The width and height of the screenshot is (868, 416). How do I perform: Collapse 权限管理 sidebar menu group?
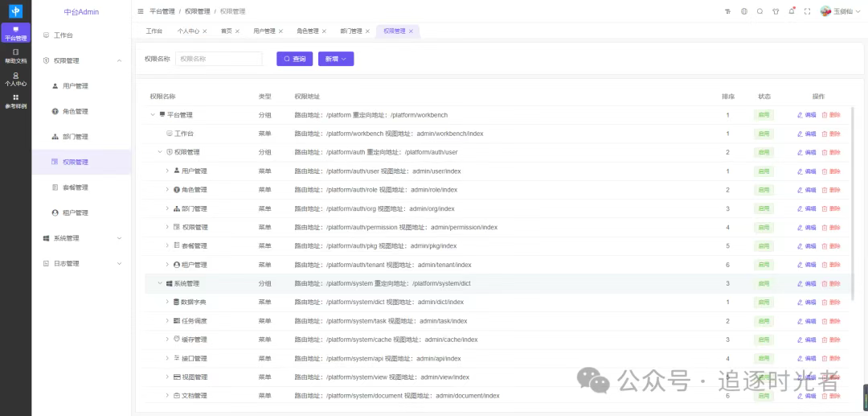[81, 61]
